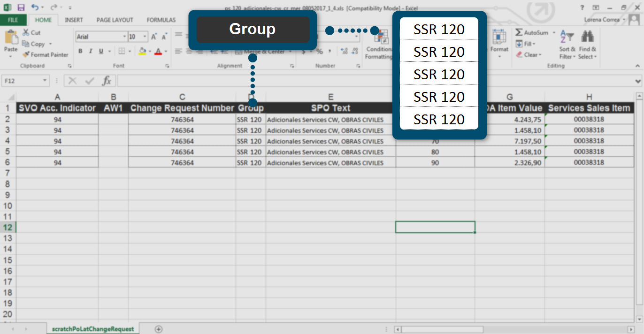This screenshot has width=644, height=334.
Task: Click the green FILE button
Action: click(13, 20)
